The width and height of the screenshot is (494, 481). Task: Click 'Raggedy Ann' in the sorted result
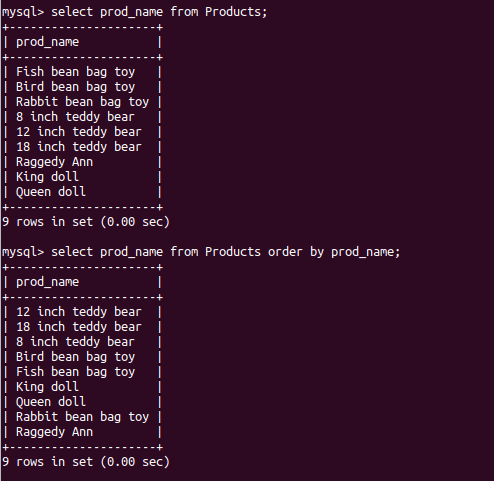click(55, 432)
